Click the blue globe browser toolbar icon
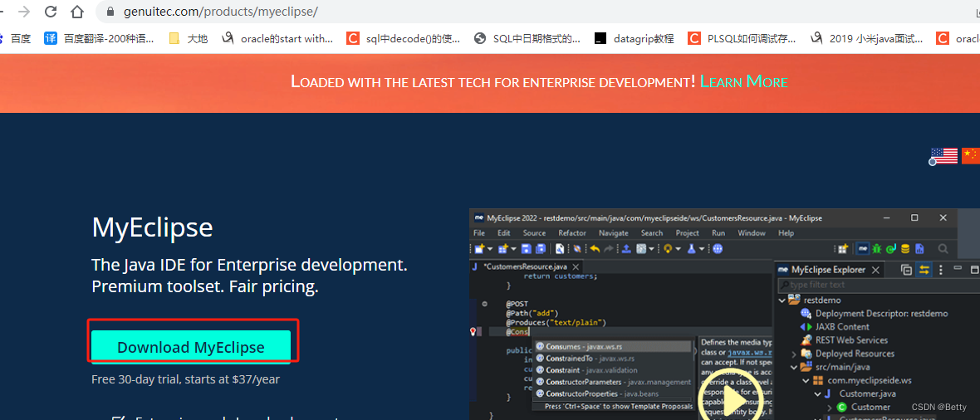 [x=718, y=249]
